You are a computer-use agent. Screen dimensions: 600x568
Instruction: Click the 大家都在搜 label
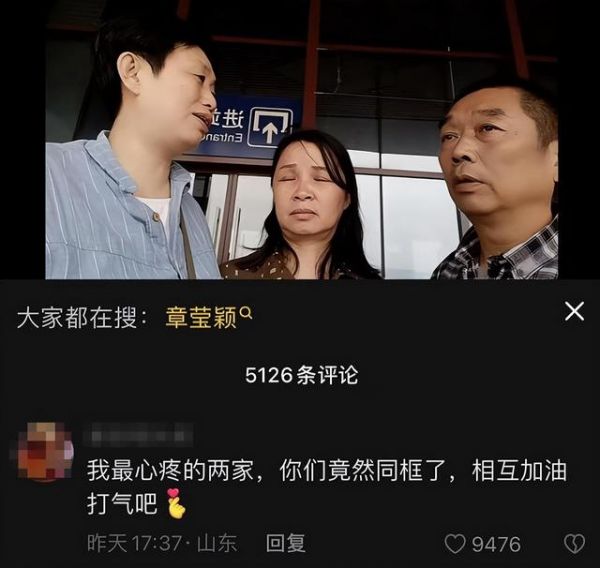(x=77, y=318)
